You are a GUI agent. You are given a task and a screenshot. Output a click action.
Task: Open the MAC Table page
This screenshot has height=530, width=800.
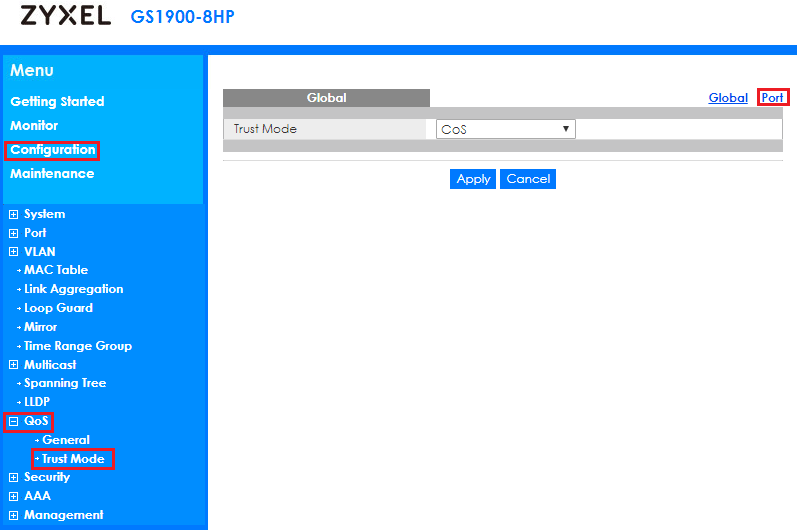tap(56, 270)
